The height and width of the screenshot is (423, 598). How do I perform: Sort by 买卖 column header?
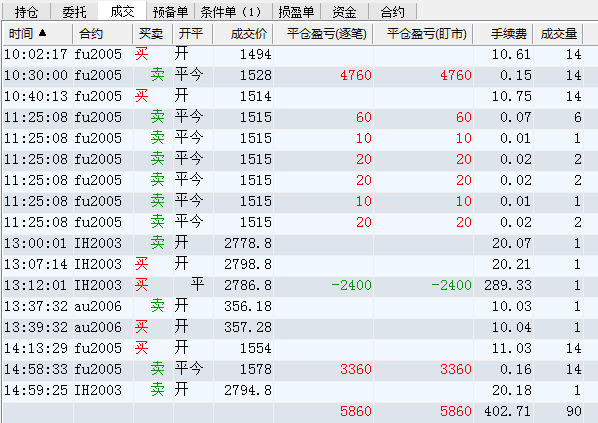pyautogui.click(x=153, y=34)
